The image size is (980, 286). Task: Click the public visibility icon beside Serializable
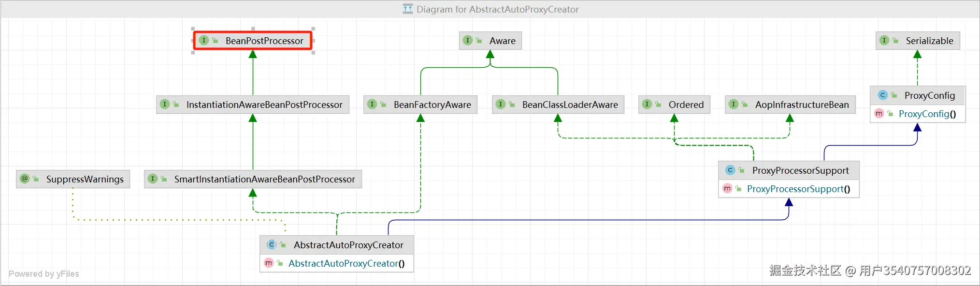(896, 41)
